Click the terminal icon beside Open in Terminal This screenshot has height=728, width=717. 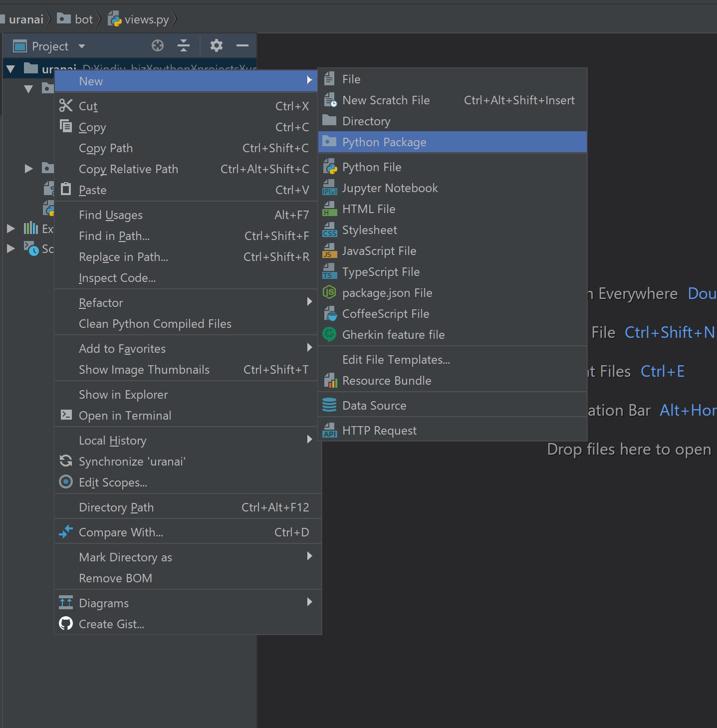[65, 415]
